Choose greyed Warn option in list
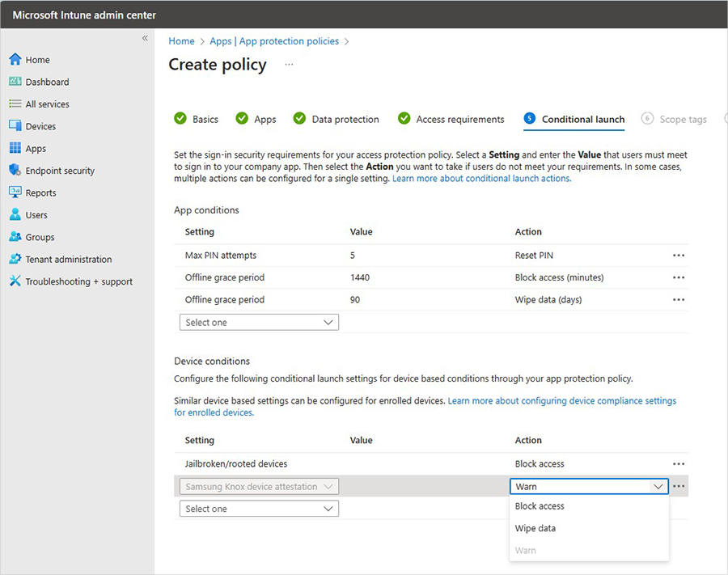The width and height of the screenshot is (728, 575). (x=589, y=551)
